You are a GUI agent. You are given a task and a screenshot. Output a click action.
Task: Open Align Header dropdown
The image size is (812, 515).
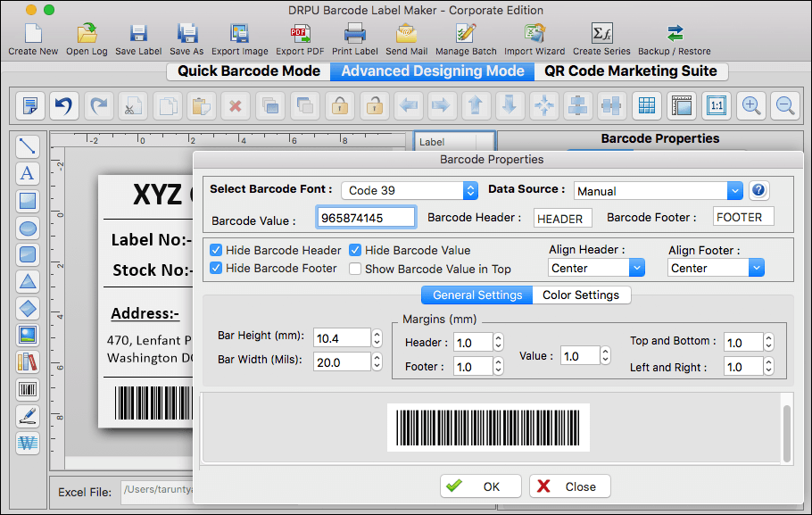(596, 268)
